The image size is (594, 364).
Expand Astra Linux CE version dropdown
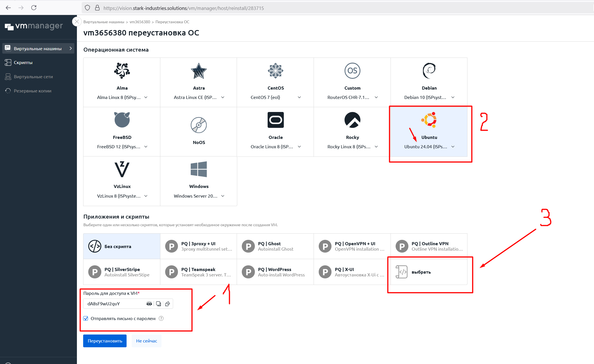[x=199, y=97]
